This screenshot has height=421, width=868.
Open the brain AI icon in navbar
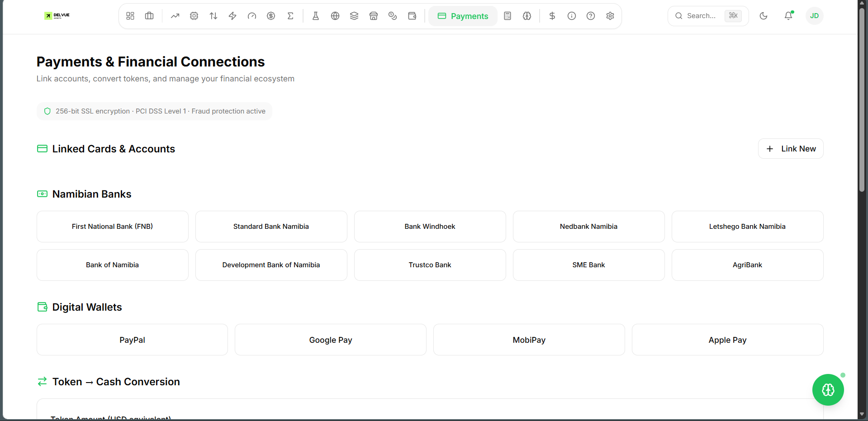point(527,16)
